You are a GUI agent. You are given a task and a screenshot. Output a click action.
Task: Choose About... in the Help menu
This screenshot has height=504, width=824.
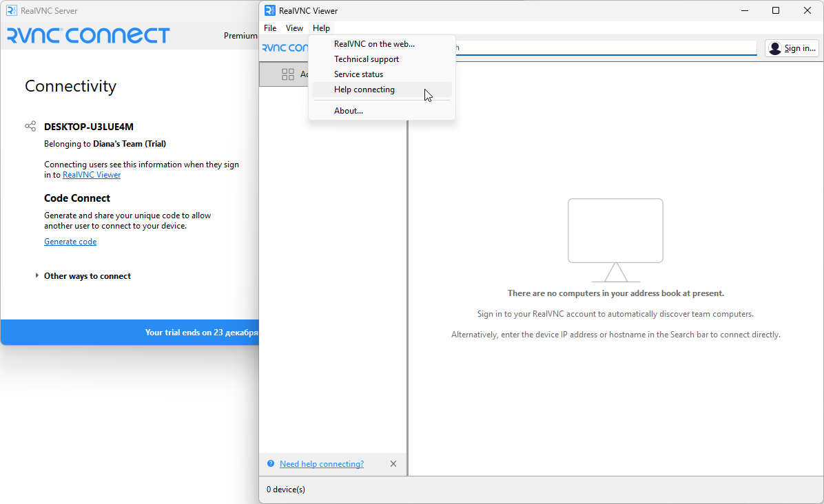click(349, 110)
